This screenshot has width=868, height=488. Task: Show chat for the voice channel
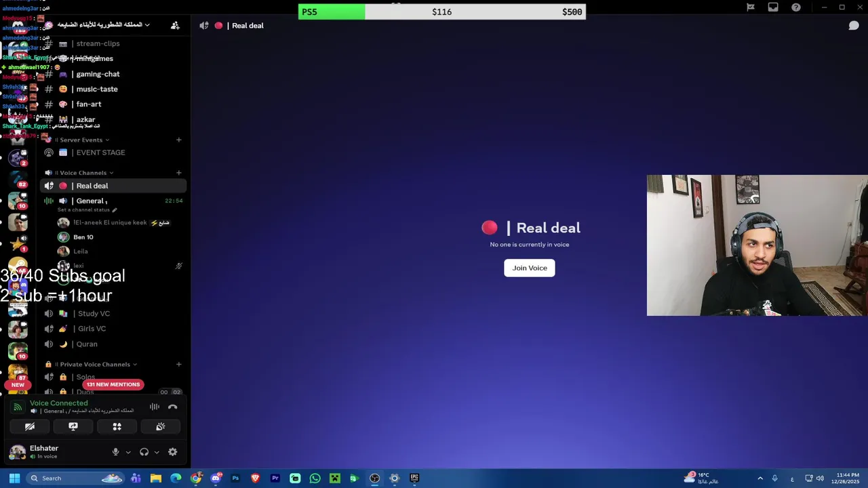[x=854, y=26]
